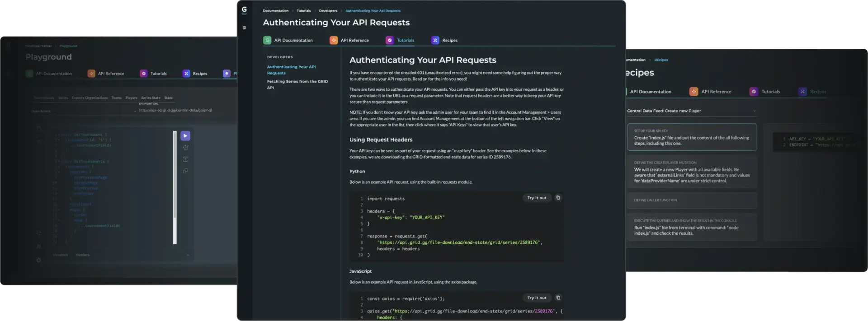868x321 pixels.
Task: Copy the JavaScript code example
Action: [x=558, y=298]
